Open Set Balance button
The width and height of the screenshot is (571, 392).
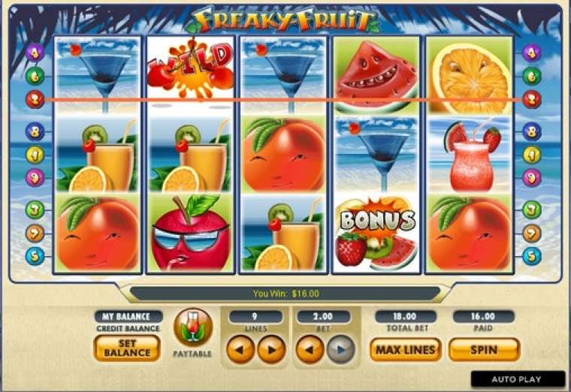pyautogui.click(x=127, y=348)
